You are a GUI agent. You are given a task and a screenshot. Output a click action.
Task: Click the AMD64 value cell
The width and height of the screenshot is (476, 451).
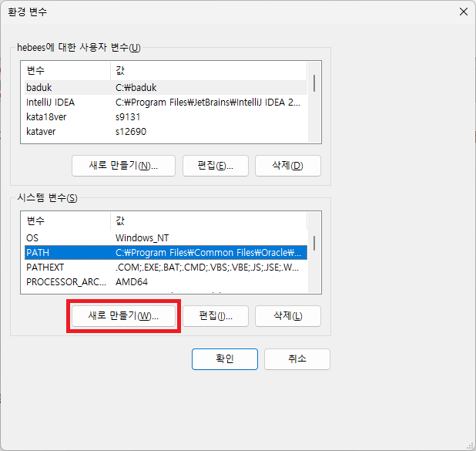pyautogui.click(x=132, y=282)
